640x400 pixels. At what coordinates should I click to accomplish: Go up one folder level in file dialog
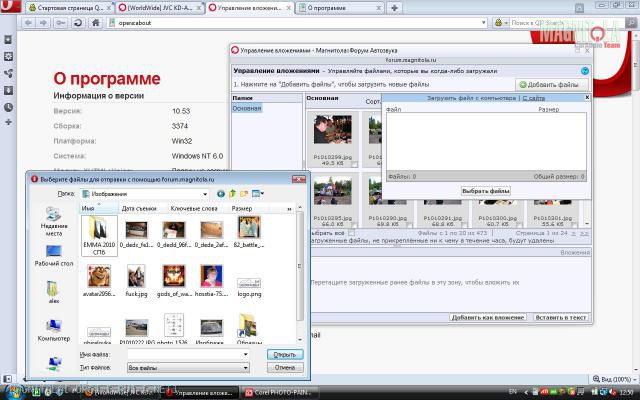pos(231,194)
